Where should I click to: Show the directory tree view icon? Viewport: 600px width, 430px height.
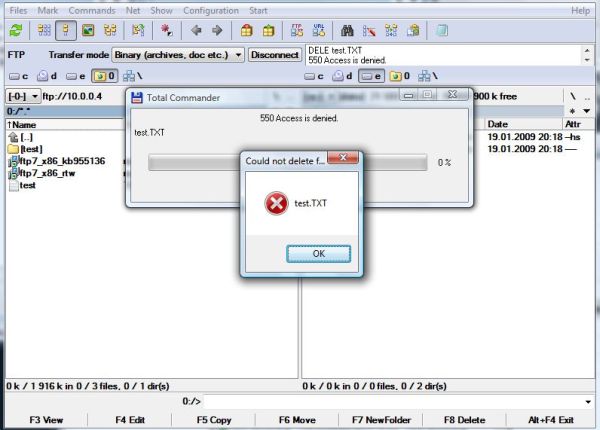click(x=110, y=30)
